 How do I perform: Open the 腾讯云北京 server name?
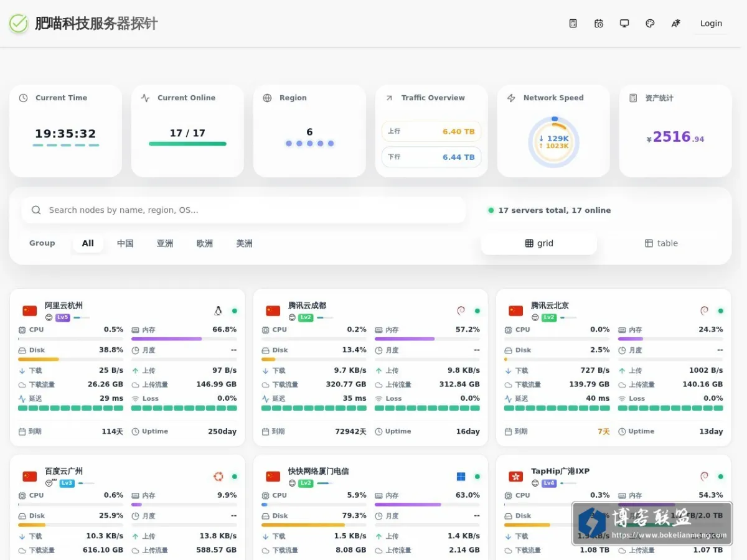550,306
